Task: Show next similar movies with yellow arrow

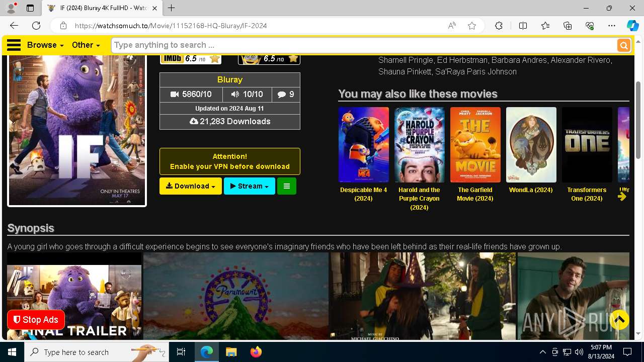Action: click(x=622, y=197)
